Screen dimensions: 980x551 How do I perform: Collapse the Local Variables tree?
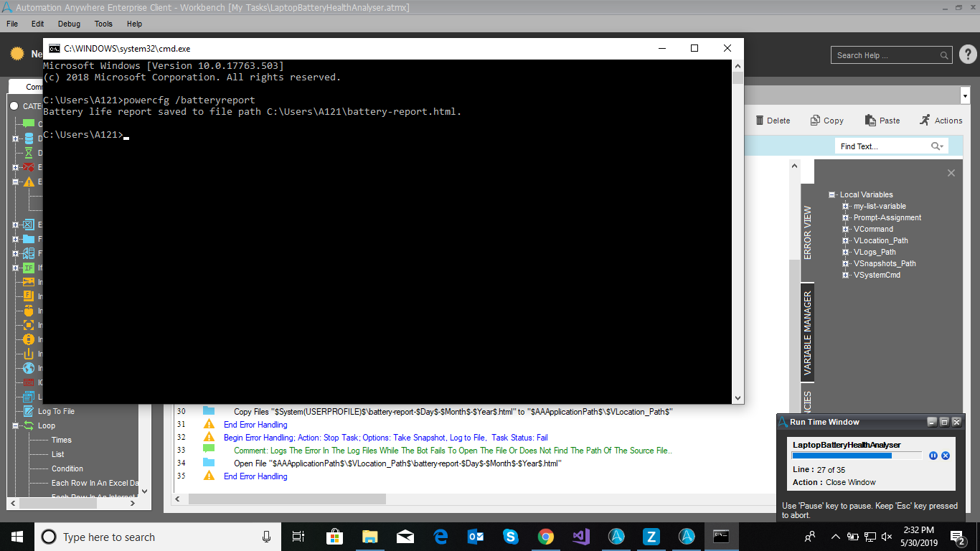832,194
